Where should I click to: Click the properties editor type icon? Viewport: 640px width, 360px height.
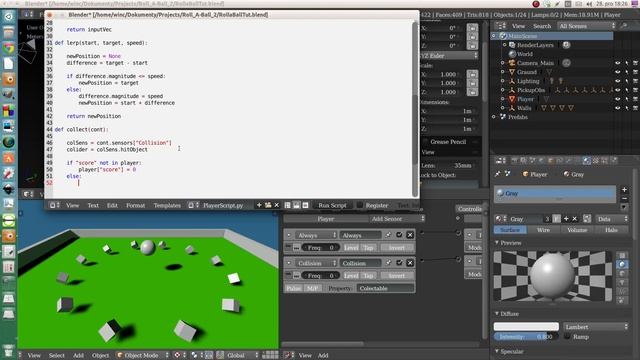[x=501, y=161]
